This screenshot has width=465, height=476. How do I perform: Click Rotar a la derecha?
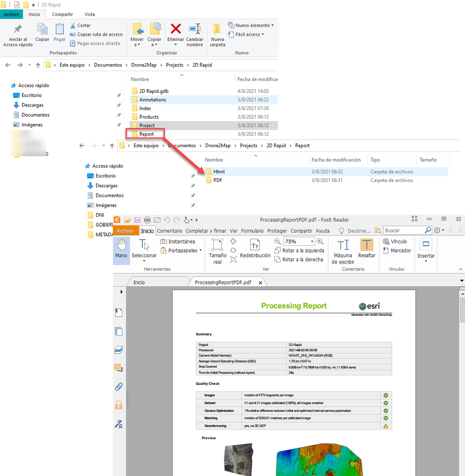(x=299, y=260)
